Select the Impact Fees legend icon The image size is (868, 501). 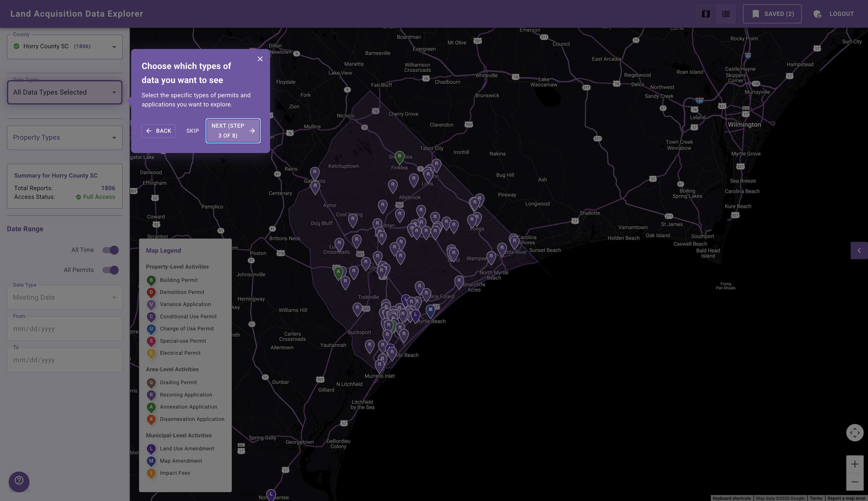pos(151,473)
